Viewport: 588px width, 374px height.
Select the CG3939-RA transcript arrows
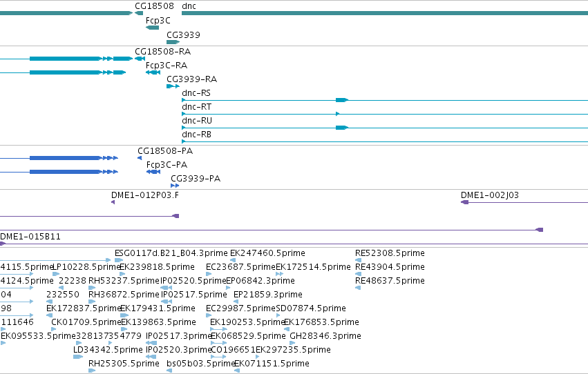point(173,86)
